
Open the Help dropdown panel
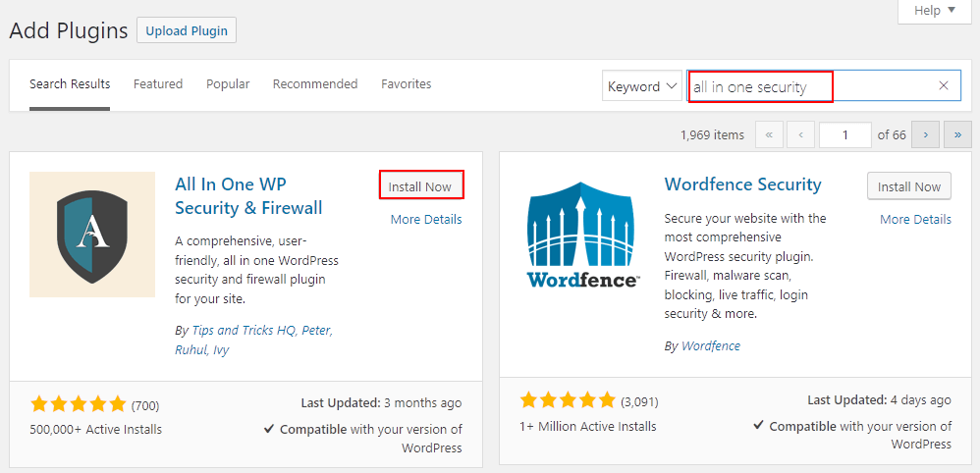coord(935,11)
